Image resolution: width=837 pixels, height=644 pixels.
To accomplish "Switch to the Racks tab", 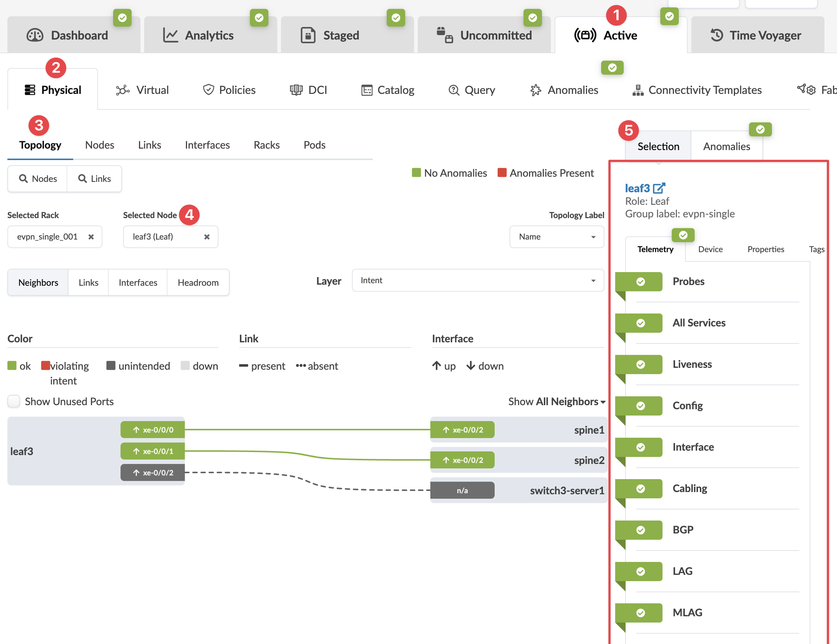I will pos(266,145).
